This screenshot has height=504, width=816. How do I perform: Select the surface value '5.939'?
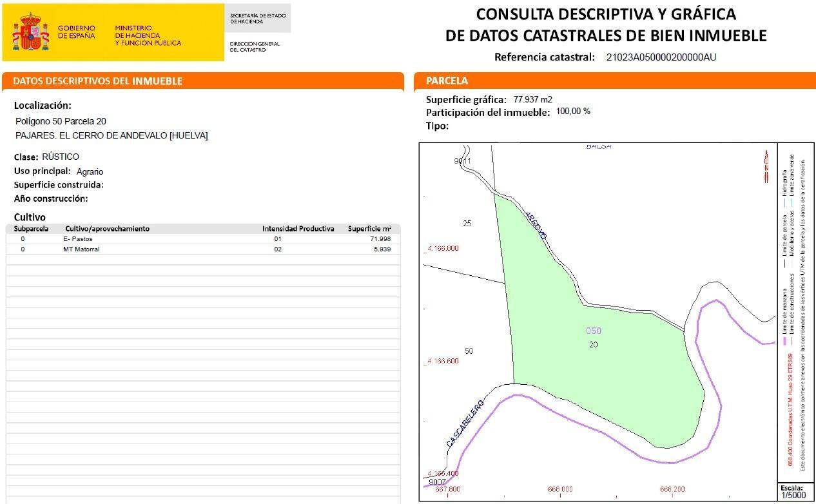pyautogui.click(x=382, y=249)
